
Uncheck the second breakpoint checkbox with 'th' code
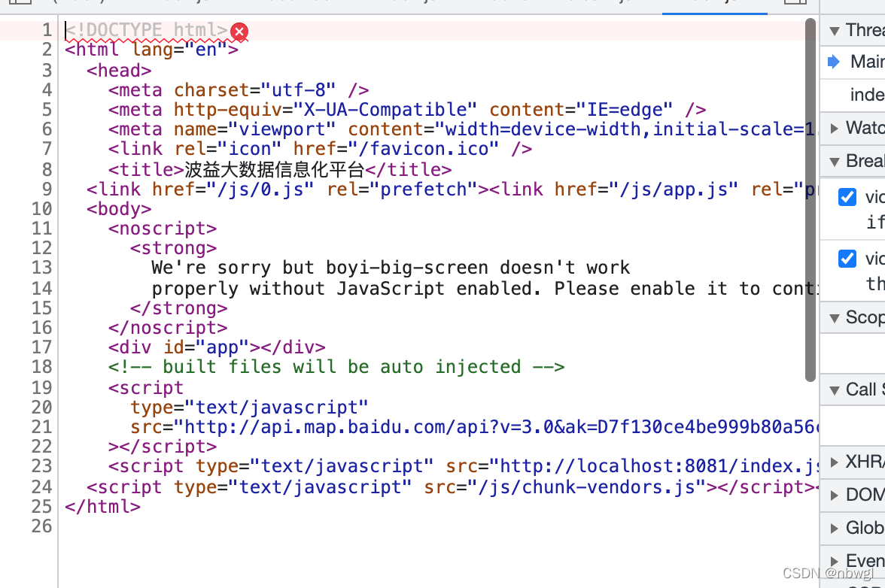(847, 258)
